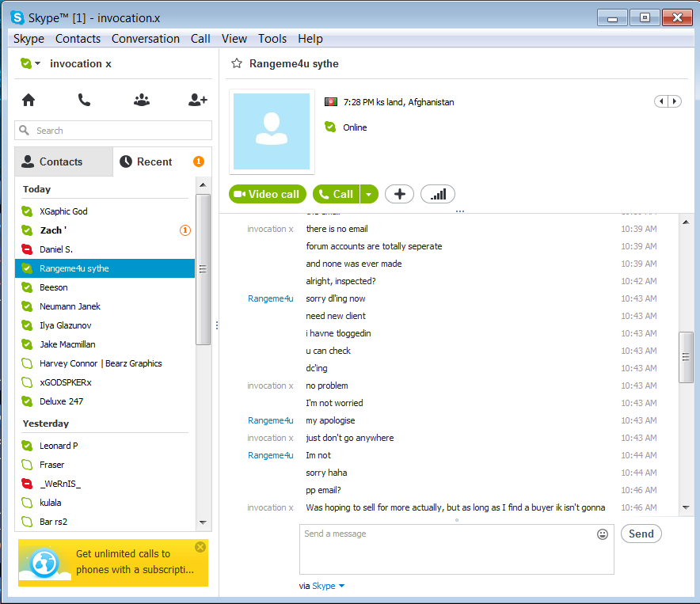The image size is (700, 604).
Task: Open conversation with XGaphic God
Action: pos(105,211)
